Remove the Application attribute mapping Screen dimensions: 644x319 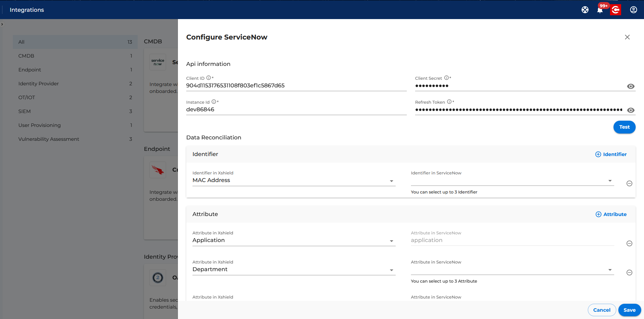tap(629, 243)
